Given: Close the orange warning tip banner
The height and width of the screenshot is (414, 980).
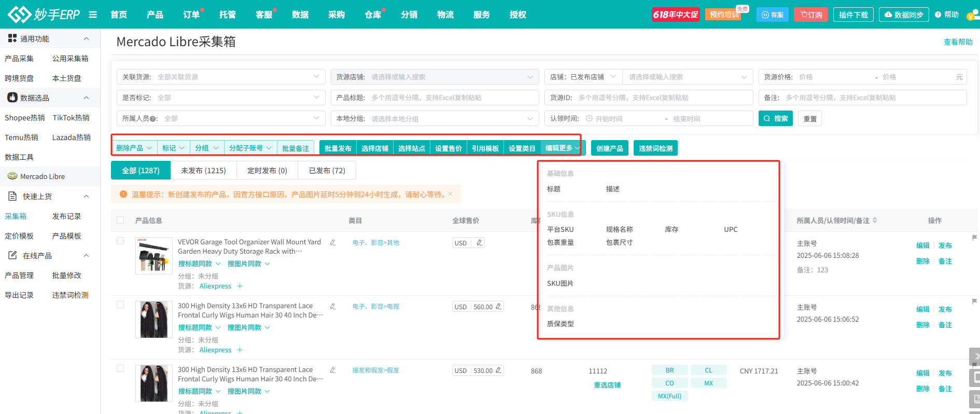Looking at the screenshot, I should [x=450, y=194].
